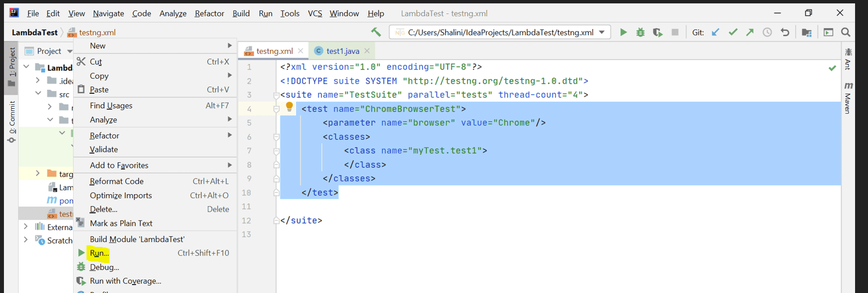Screen dimensions: 868x293
Task: Start debugging with the toolbar bug icon
Action: coord(640,33)
